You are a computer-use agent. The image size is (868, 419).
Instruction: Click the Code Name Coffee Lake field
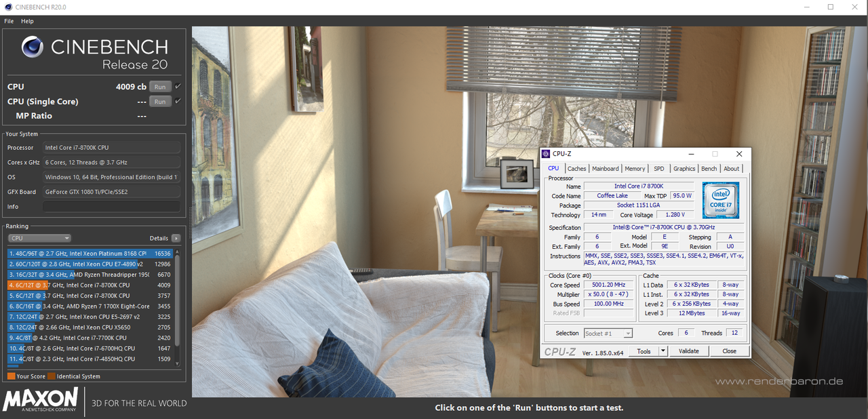(x=612, y=196)
